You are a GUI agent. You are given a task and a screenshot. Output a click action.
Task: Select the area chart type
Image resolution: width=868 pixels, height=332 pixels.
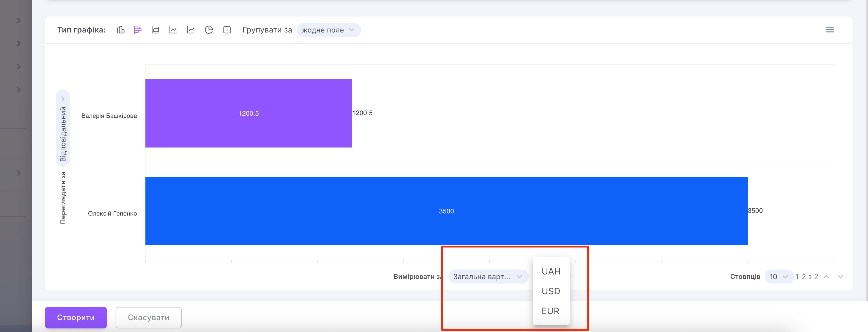(x=155, y=30)
